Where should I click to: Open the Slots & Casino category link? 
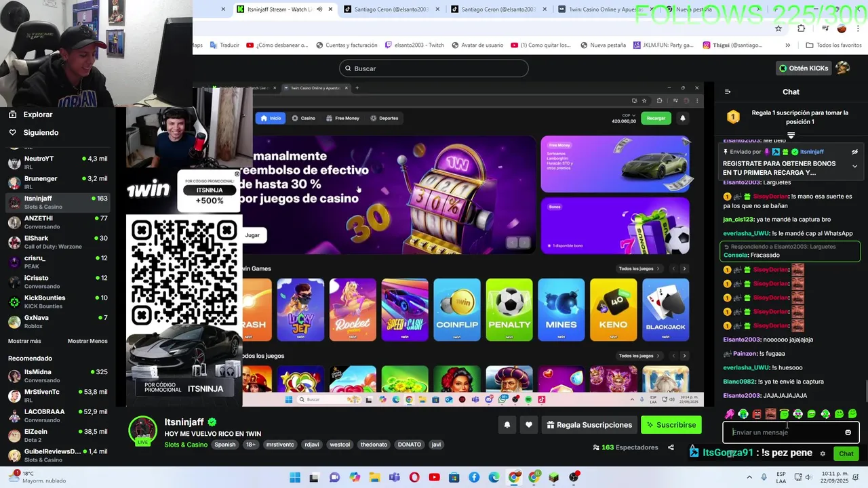tap(186, 445)
